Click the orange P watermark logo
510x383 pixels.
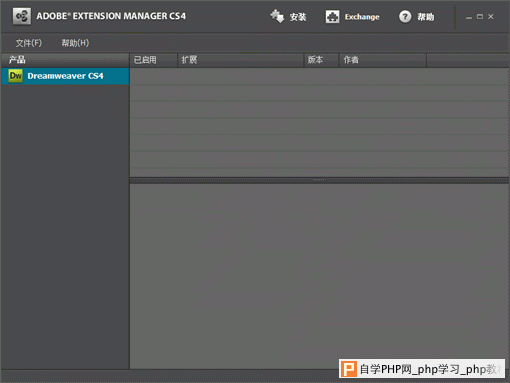point(349,369)
